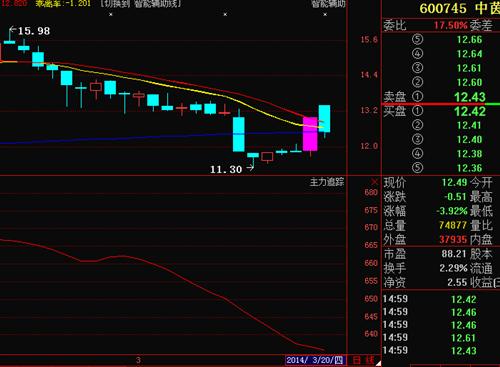Click the stock code 600745 title
This screenshot has width=500, height=367.
click(443, 9)
